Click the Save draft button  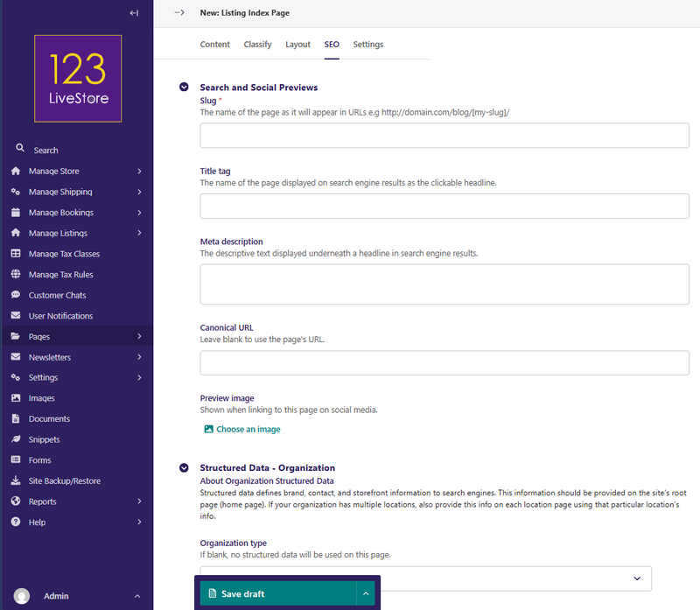point(277,593)
